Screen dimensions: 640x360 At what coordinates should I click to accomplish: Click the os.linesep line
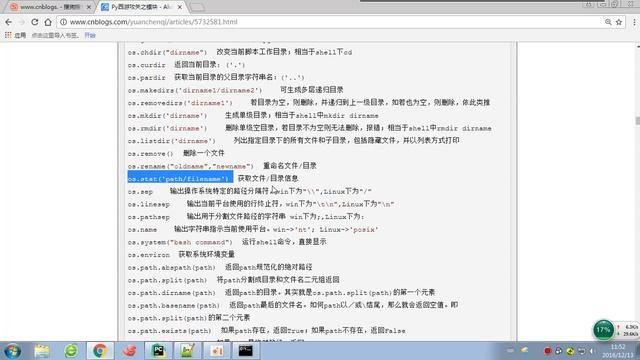[x=261, y=204]
